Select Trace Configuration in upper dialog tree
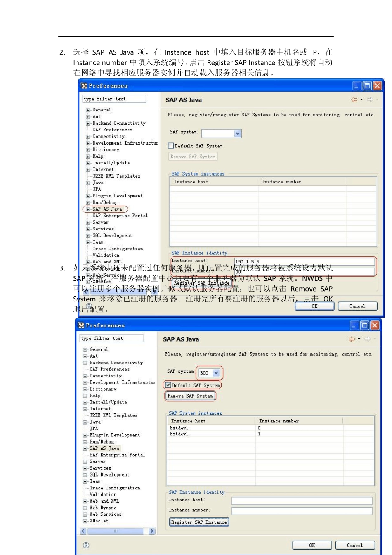392x555 pixels. coord(118,249)
